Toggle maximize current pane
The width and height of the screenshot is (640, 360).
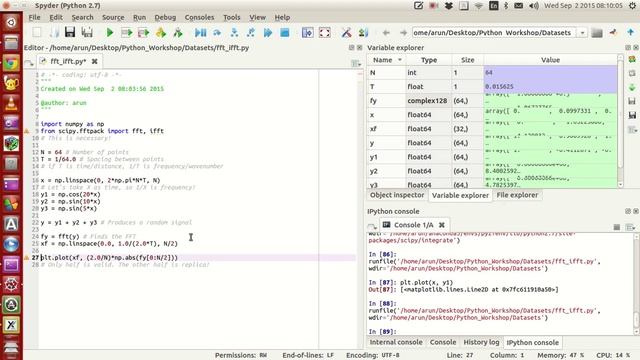click(x=307, y=33)
